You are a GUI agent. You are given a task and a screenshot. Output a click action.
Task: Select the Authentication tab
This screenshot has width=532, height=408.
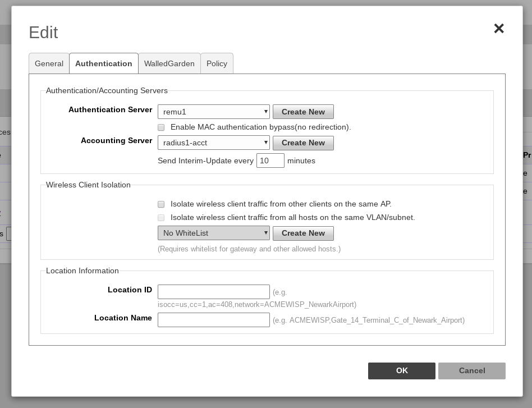(104, 63)
